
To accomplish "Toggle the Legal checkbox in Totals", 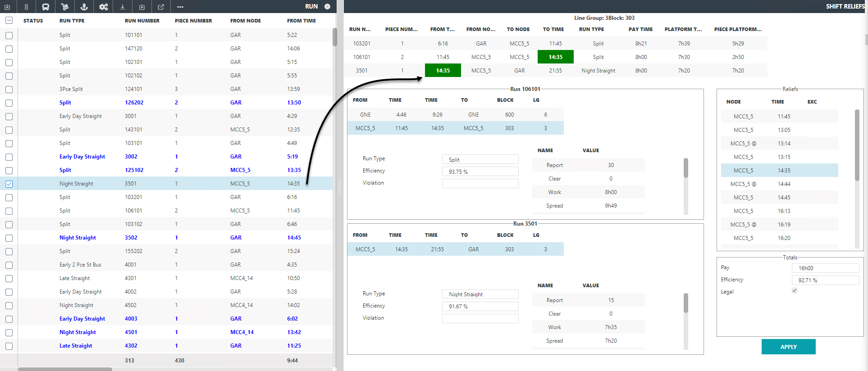I will pyautogui.click(x=795, y=291).
